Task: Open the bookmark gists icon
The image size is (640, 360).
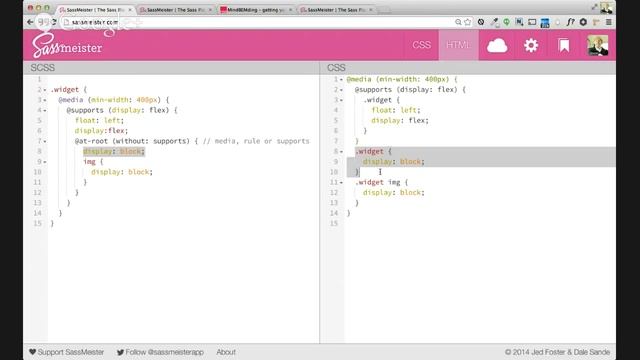Action: (x=564, y=45)
